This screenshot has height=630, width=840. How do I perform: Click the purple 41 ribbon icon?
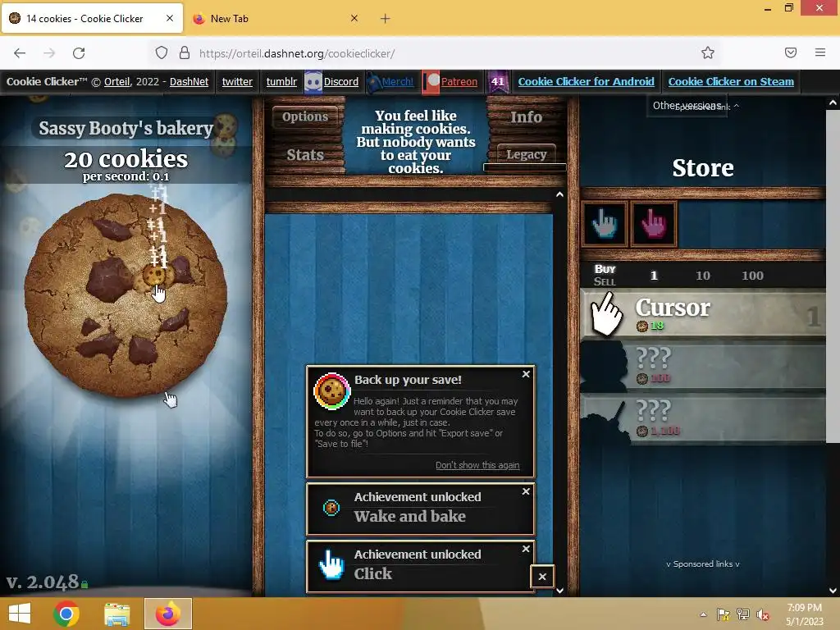[x=498, y=82]
